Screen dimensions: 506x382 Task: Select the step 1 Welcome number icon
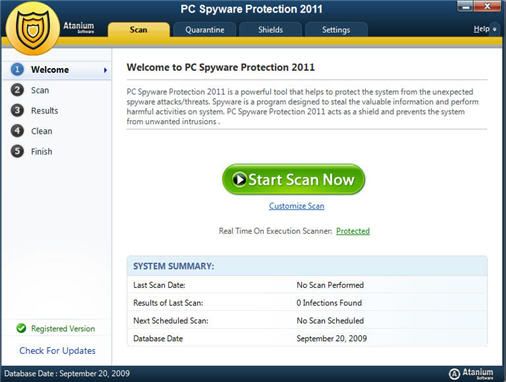click(17, 69)
